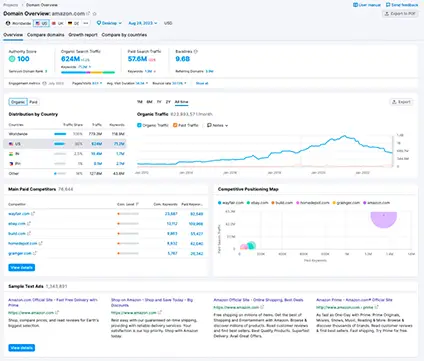Screen dimensions: 424x361
Task: Click the favorite star icon next to amazon.com
Action: (95, 14)
